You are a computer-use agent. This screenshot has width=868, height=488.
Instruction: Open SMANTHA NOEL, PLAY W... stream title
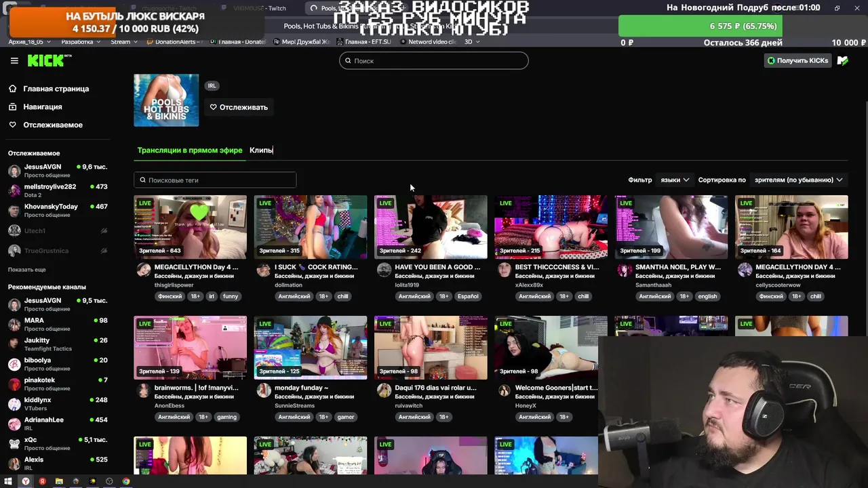[x=678, y=267]
